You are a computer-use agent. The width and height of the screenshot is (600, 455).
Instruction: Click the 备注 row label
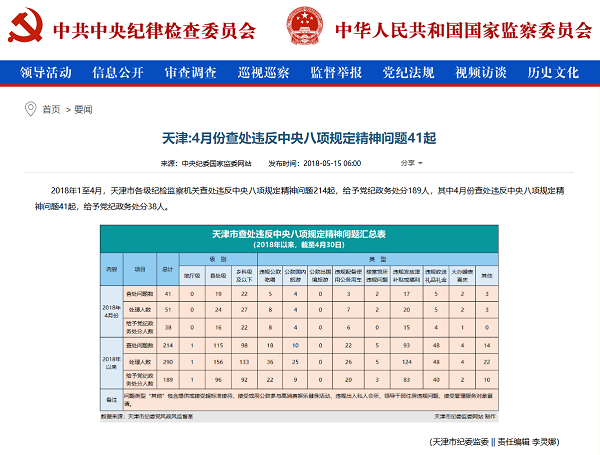pyautogui.click(x=111, y=400)
